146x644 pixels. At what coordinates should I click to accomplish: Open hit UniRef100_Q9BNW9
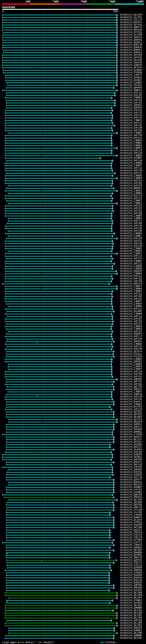tap(131, 607)
